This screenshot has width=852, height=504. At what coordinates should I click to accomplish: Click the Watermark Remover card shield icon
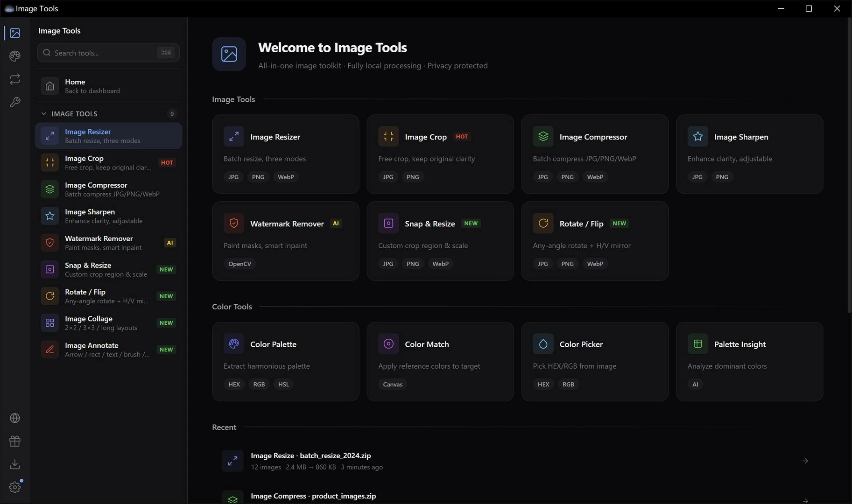(x=234, y=224)
